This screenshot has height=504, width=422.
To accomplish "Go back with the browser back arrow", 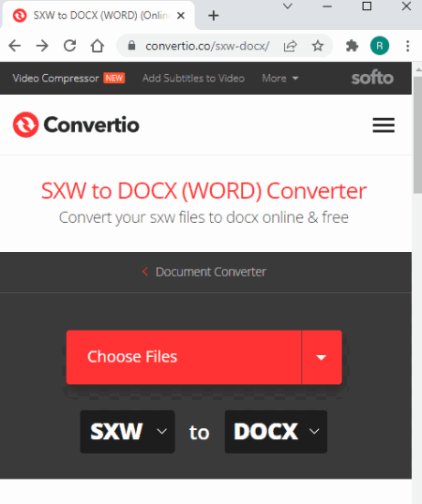I will pos(15,46).
